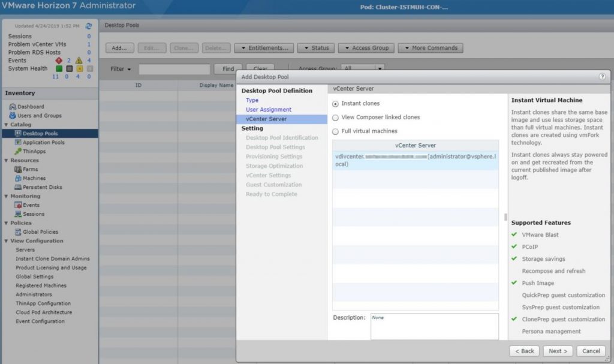Click the yellow System Health square
The image size is (614, 364).
(80, 68)
